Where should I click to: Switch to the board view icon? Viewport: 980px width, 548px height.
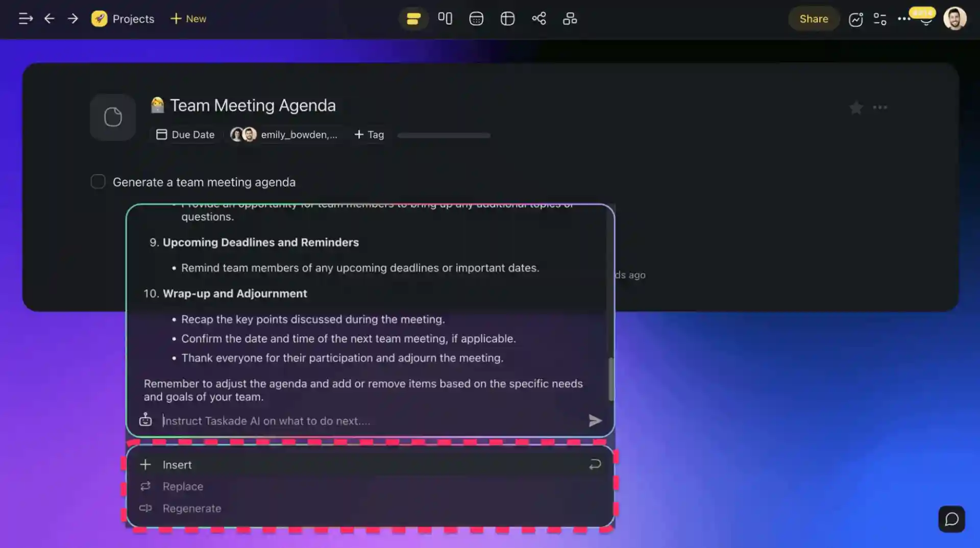click(x=445, y=19)
